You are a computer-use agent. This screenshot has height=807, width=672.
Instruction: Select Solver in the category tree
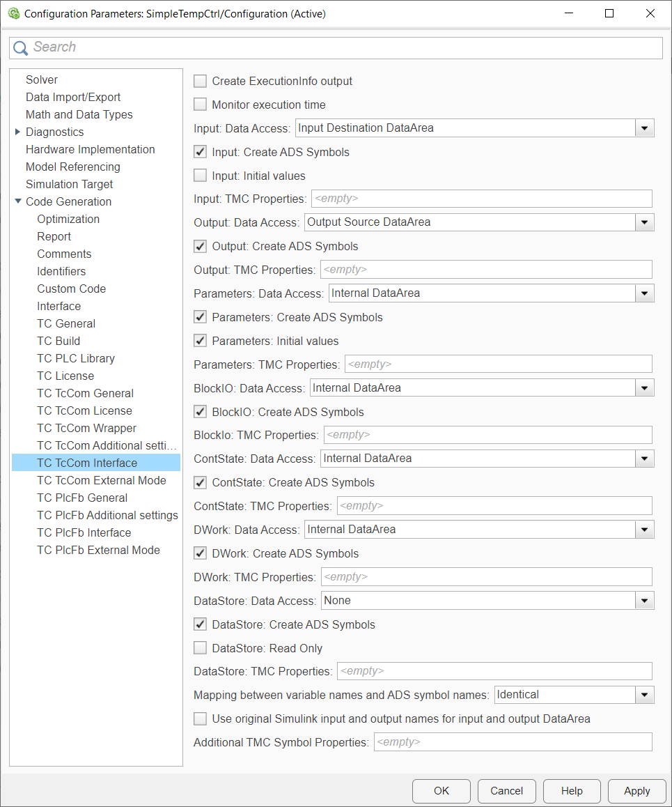tap(42, 79)
